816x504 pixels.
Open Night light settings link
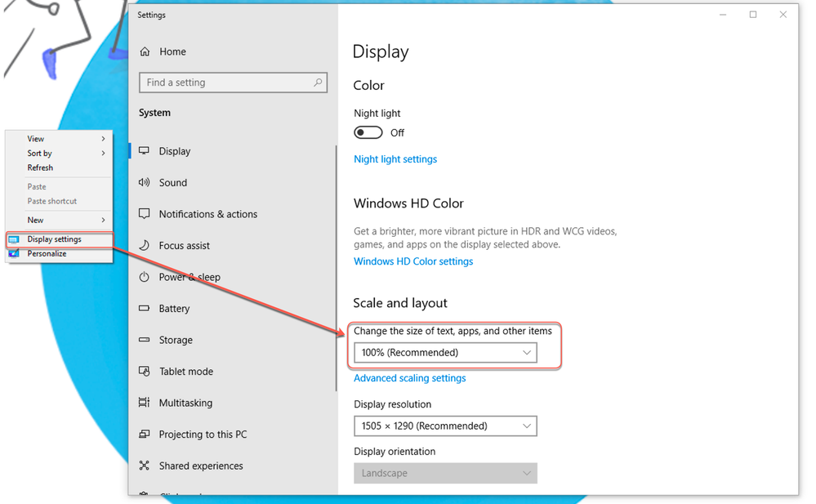point(395,159)
